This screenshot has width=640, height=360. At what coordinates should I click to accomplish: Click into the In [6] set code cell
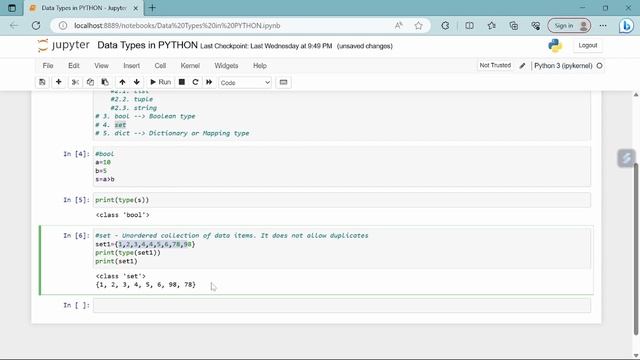coord(342,249)
